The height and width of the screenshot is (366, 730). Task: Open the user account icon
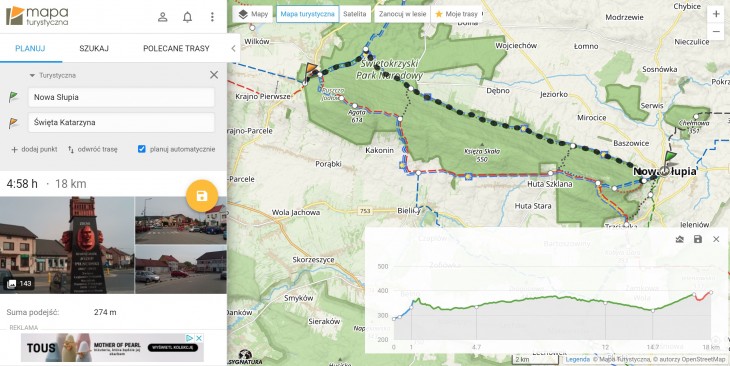(162, 17)
